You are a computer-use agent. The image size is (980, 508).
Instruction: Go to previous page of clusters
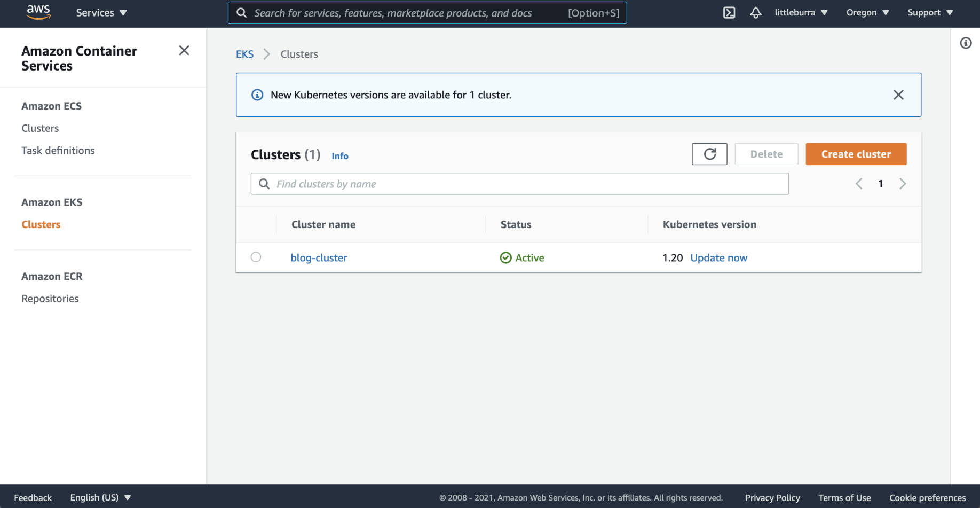click(x=859, y=184)
